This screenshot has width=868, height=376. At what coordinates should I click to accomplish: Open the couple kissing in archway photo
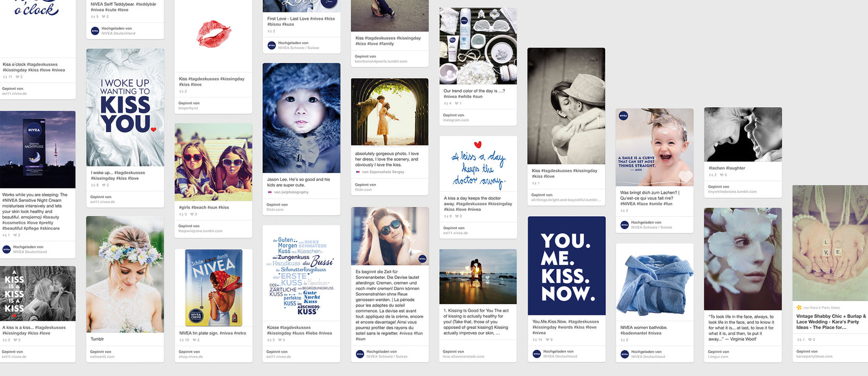tap(390, 111)
